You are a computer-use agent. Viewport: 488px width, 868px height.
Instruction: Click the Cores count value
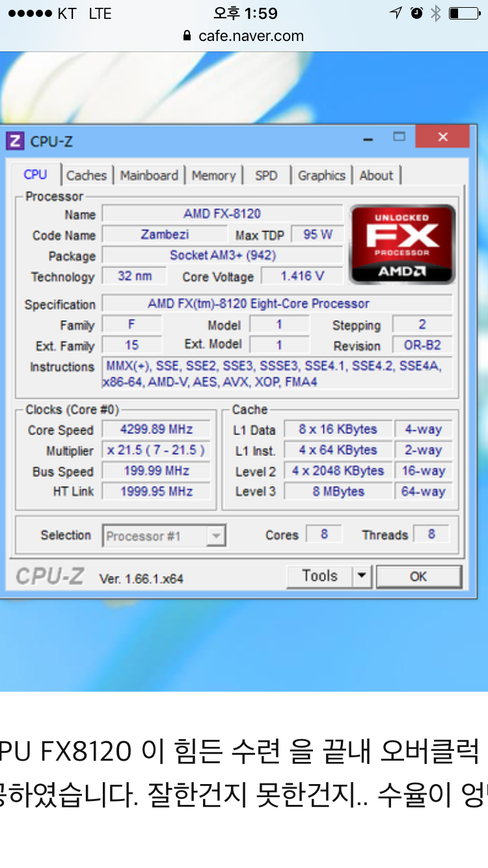point(324,535)
